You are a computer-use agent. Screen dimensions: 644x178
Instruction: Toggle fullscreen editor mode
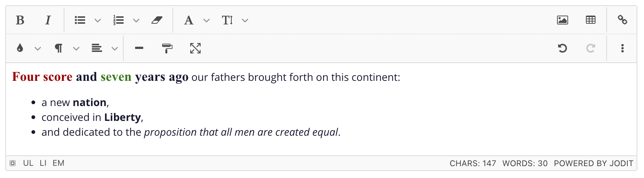pyautogui.click(x=195, y=48)
